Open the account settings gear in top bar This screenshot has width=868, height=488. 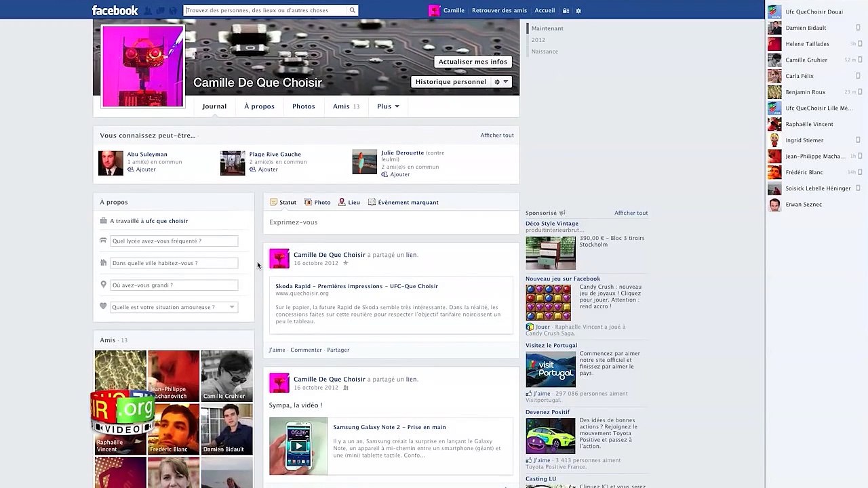578,11
